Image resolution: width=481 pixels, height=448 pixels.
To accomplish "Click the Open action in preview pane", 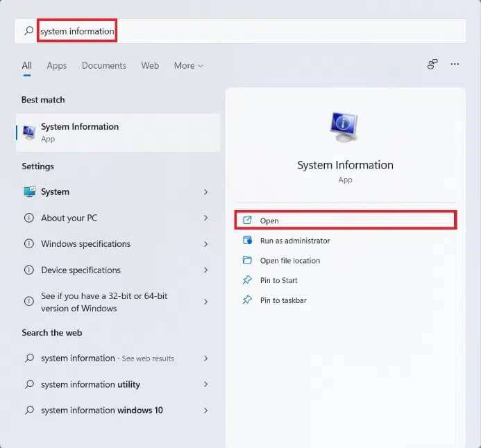I will pos(346,221).
